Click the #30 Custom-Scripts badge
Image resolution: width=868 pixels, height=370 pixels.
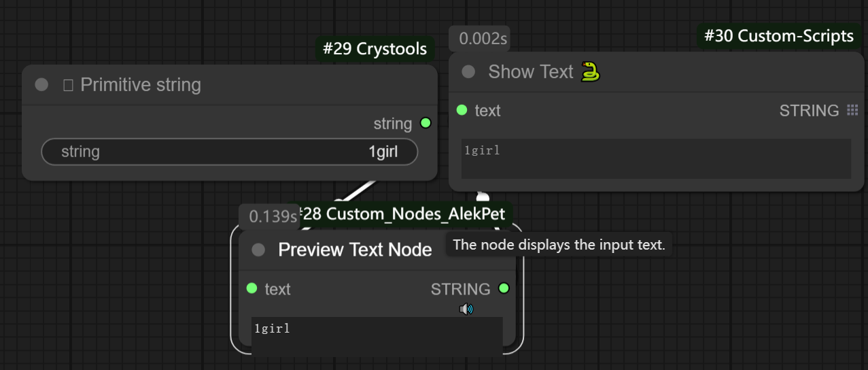point(779,36)
